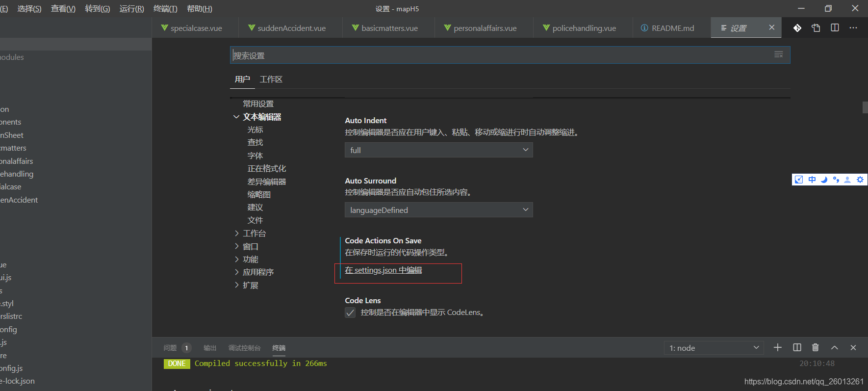Open the Auto Indent dropdown
The image size is (868, 391).
(439, 150)
